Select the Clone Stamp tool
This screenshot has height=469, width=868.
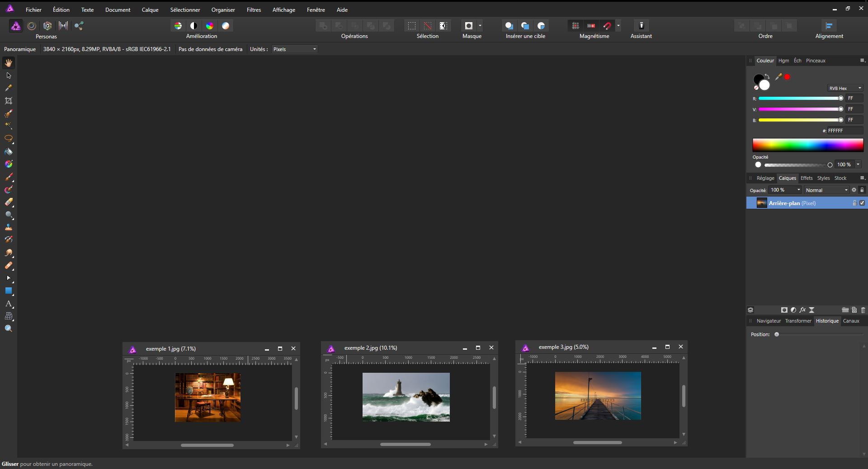tap(9, 227)
